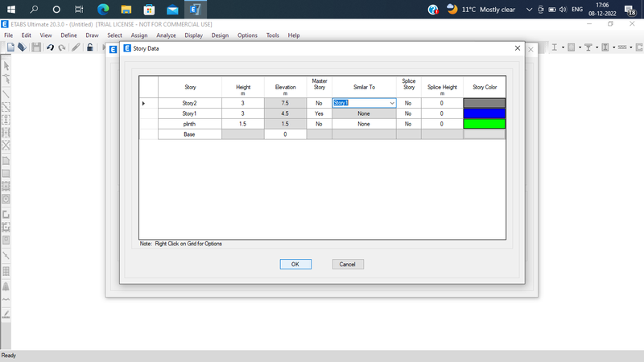This screenshot has height=362, width=644.
Task: Select the grid draw tool in left toolbar
Action: (6, 271)
